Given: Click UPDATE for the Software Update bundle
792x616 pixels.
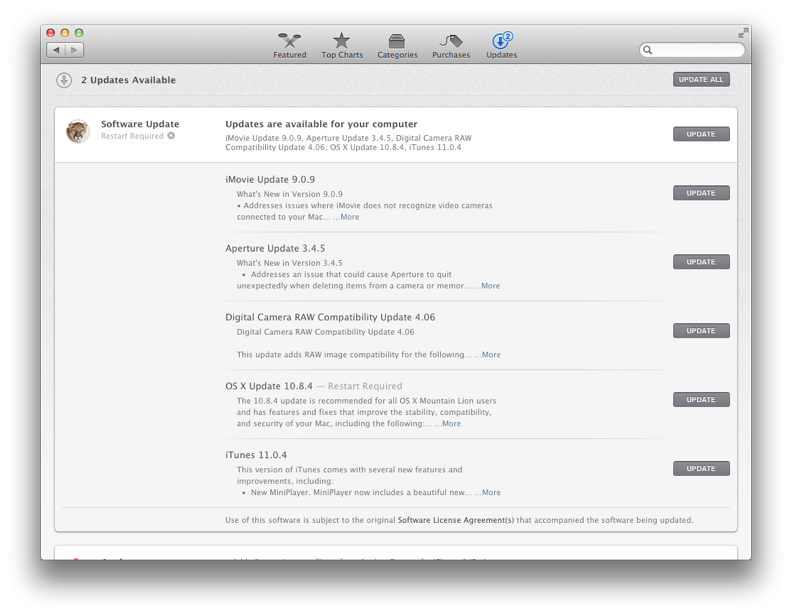Looking at the screenshot, I should (701, 134).
